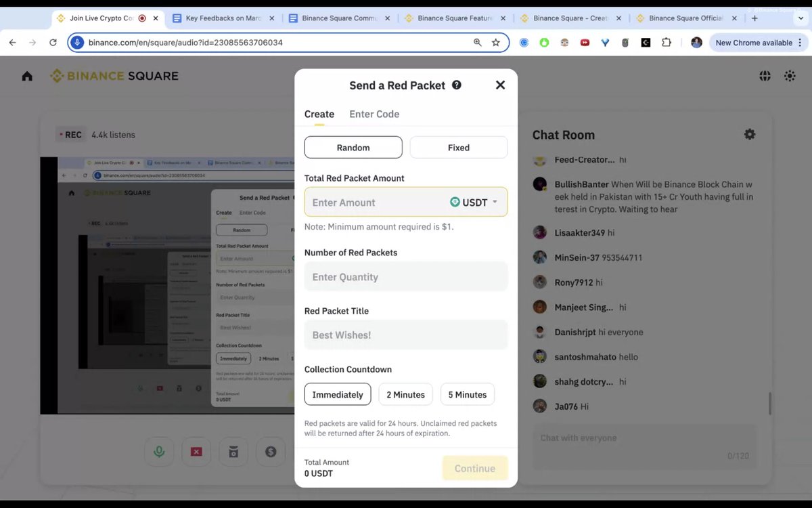Select the 2 Minutes countdown option
The width and height of the screenshot is (812, 508).
(406, 394)
